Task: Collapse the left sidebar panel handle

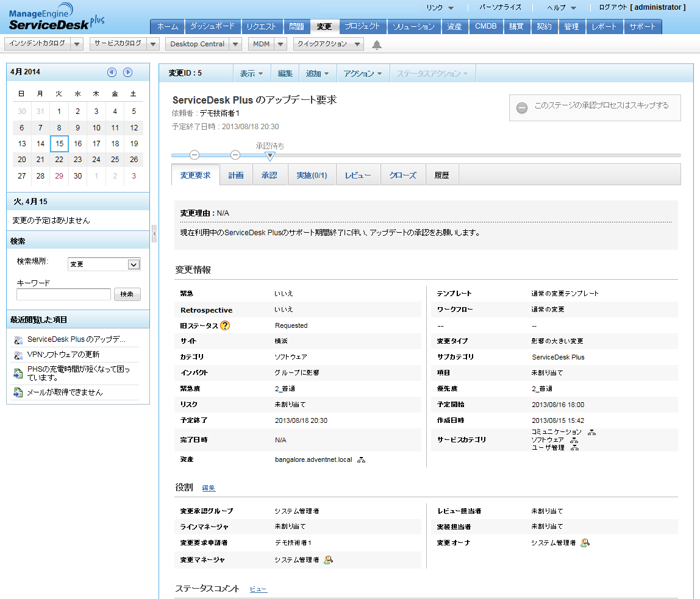Action: [x=154, y=233]
